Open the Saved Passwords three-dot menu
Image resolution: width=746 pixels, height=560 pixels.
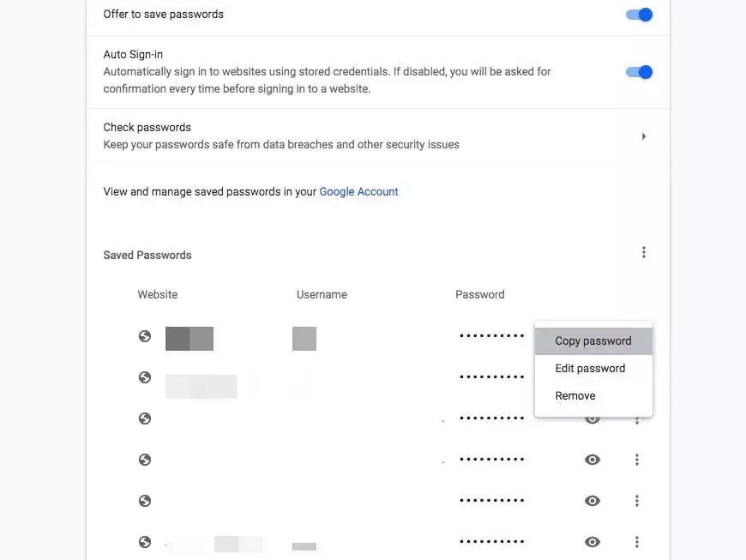(x=644, y=252)
